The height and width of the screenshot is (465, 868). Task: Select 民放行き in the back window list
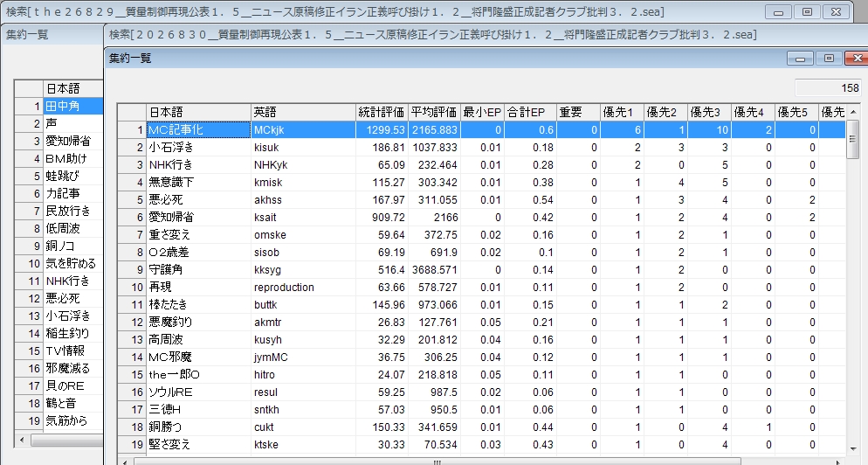point(73,211)
